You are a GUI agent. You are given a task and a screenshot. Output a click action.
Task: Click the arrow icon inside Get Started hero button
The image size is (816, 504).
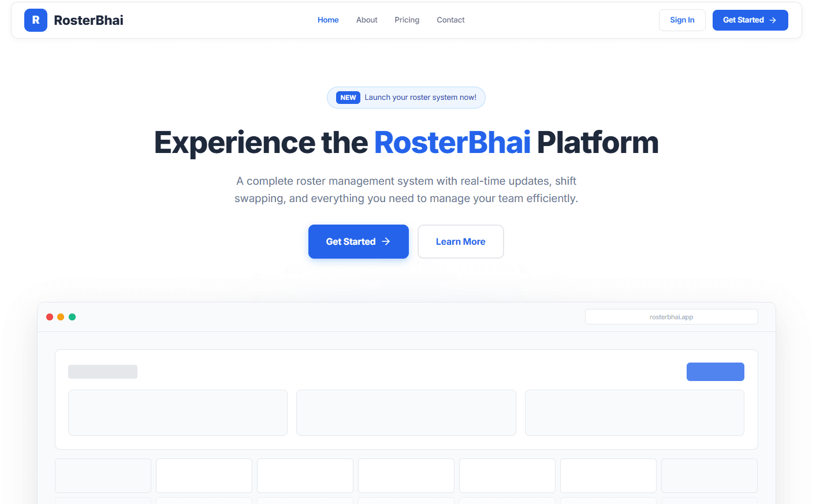(x=385, y=241)
